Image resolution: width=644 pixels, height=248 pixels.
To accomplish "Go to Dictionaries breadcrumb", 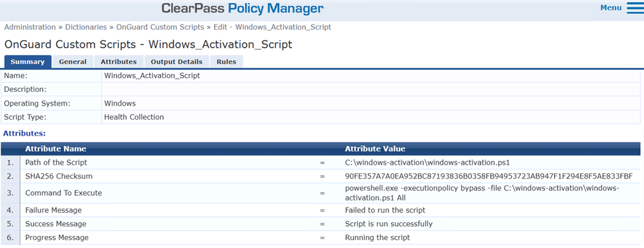I will 86,27.
